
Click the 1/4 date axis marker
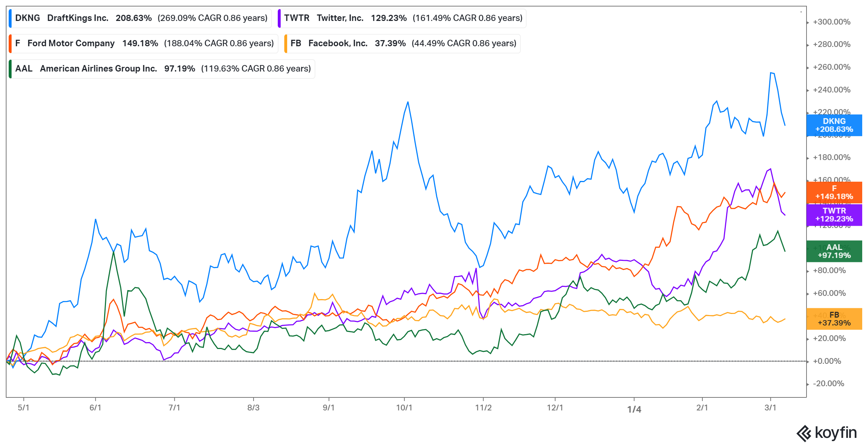coord(634,409)
